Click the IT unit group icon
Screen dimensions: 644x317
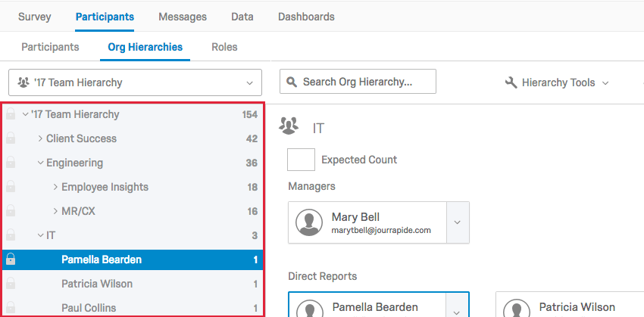point(289,125)
